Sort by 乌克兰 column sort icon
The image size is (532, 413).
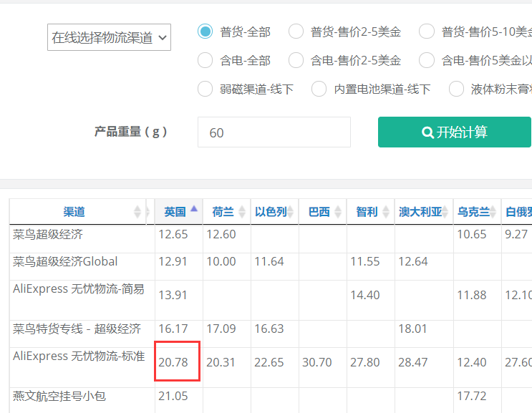coord(493,212)
